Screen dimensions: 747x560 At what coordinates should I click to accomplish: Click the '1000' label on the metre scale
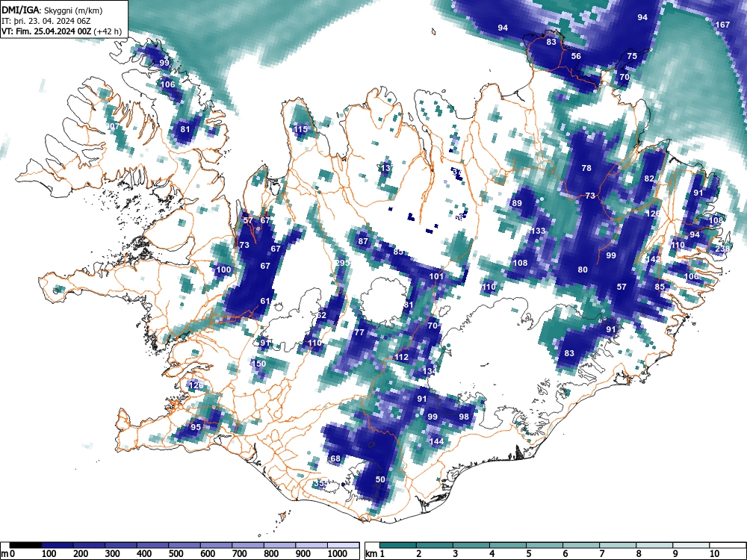(x=338, y=553)
